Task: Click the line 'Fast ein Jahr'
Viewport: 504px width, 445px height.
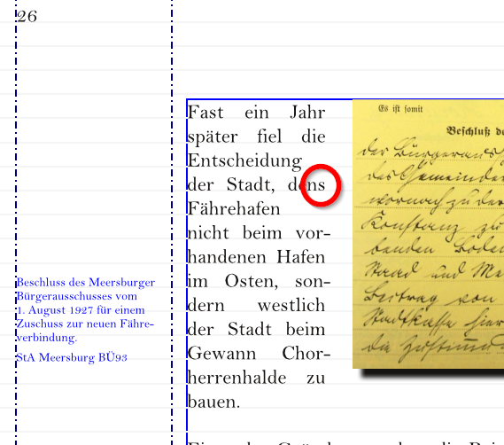Action: coord(257,113)
